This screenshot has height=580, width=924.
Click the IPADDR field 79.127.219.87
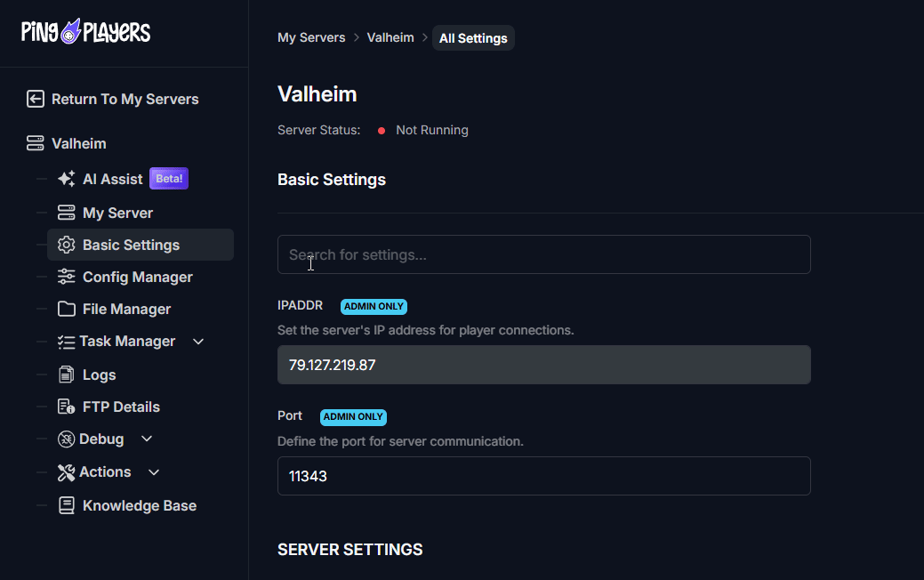coord(544,365)
